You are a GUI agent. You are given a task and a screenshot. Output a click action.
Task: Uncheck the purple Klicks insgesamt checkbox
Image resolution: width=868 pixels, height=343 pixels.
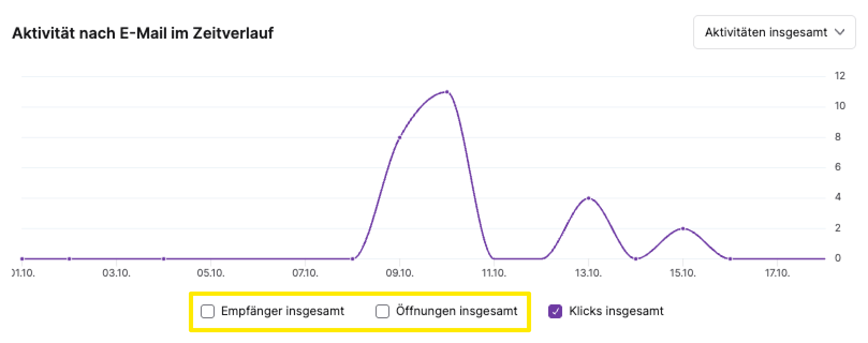(x=555, y=311)
